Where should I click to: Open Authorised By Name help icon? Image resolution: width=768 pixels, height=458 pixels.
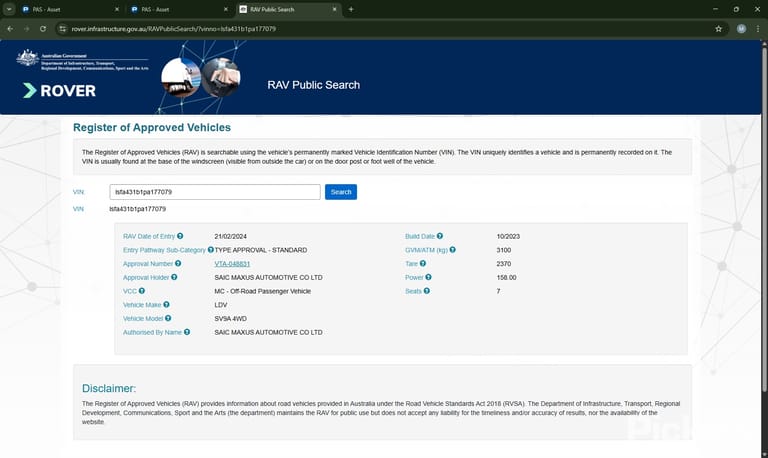[x=187, y=332]
